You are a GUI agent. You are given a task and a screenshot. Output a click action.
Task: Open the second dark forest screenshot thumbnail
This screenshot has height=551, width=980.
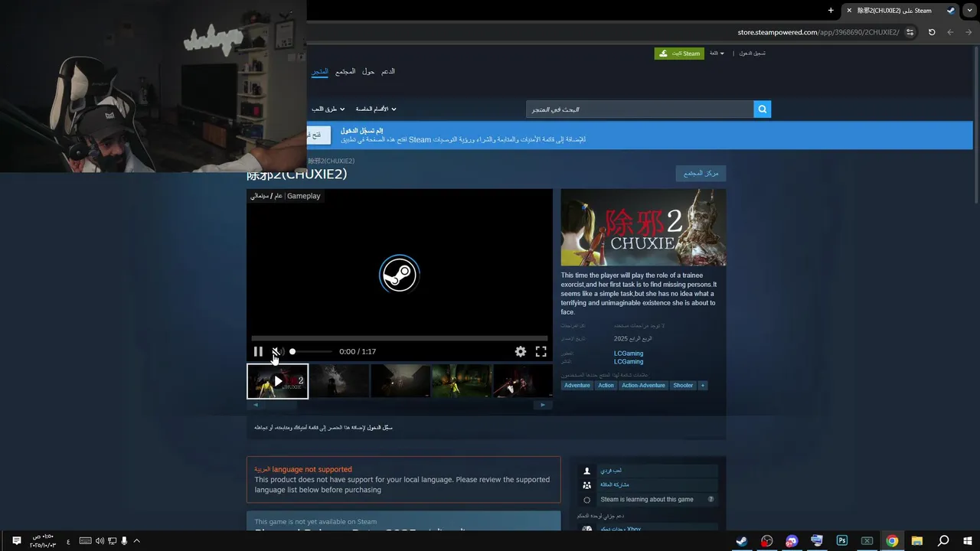pyautogui.click(x=339, y=380)
